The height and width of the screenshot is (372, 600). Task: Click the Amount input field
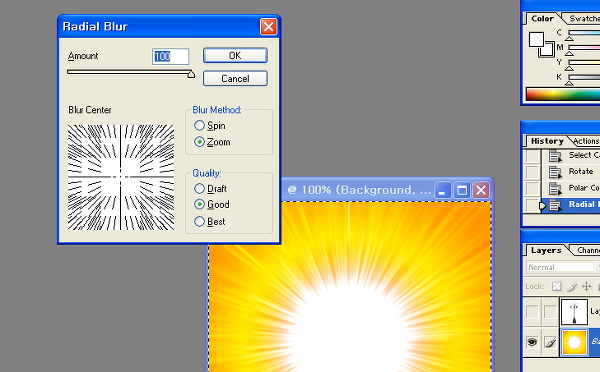point(170,56)
